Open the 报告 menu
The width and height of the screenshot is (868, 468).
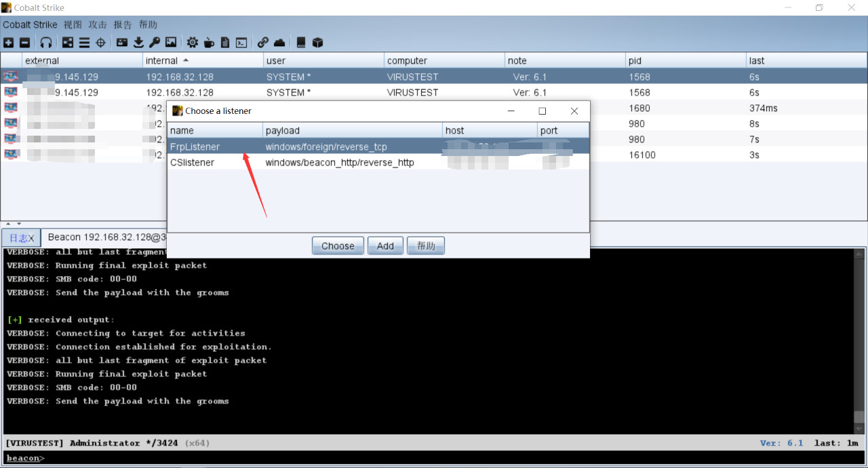tap(123, 24)
